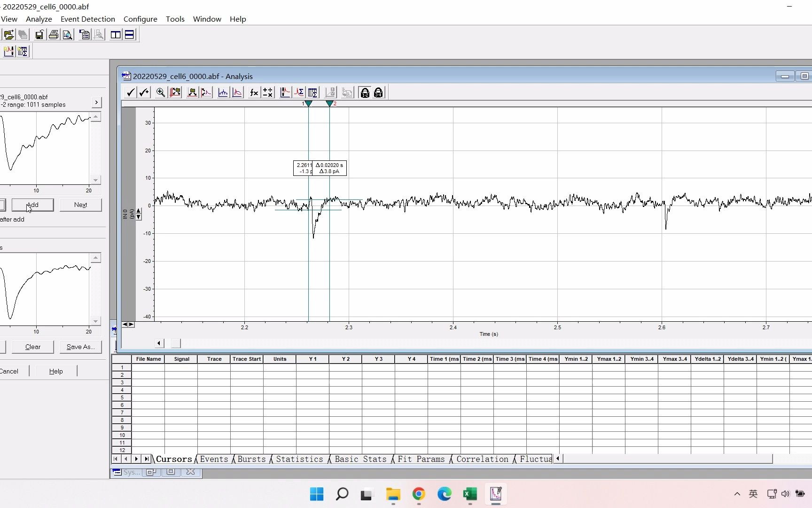This screenshot has height=508, width=812.
Task: Click the Save floppy disk toolbar icon
Action: pos(39,35)
